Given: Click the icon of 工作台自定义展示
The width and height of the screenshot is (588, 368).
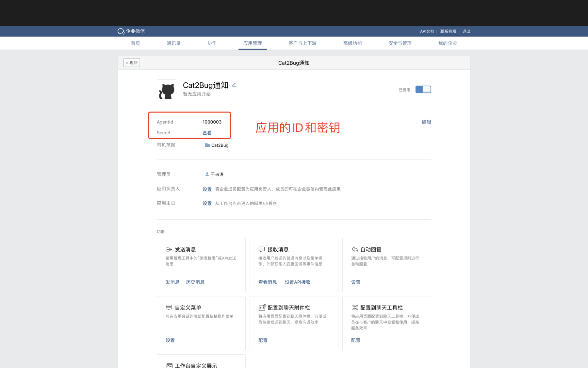Looking at the screenshot, I should point(169,365).
